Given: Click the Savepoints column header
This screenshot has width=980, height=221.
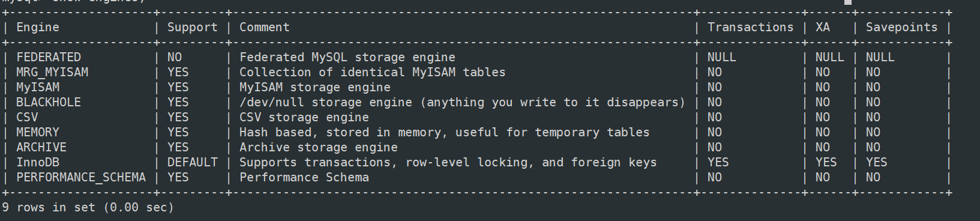Looking at the screenshot, I should pyautogui.click(x=901, y=27).
